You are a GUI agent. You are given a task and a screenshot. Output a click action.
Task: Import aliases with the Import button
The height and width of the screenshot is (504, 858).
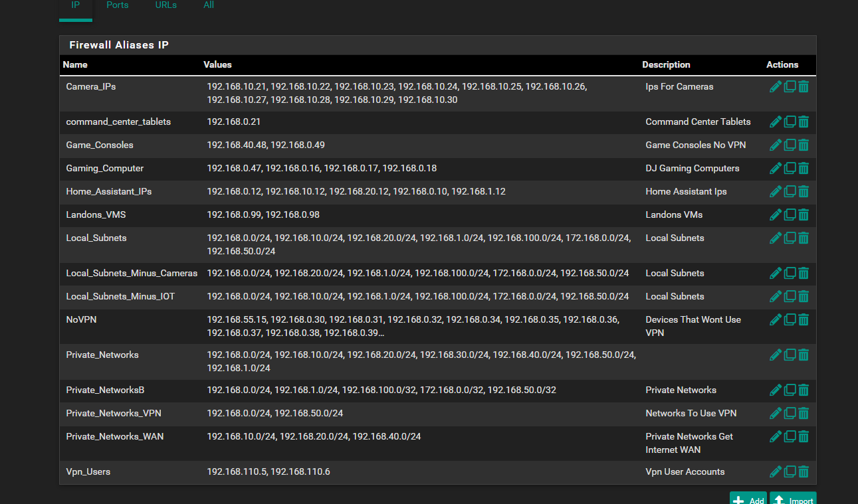pos(793,499)
